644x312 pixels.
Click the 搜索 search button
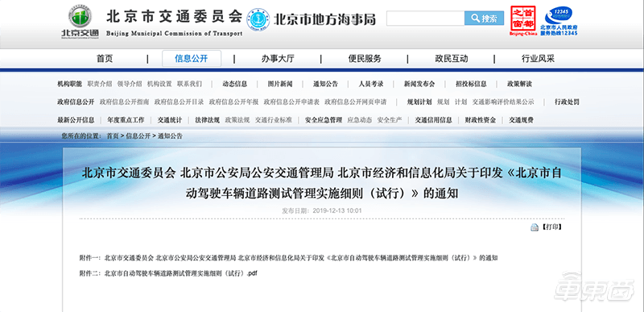click(484, 19)
